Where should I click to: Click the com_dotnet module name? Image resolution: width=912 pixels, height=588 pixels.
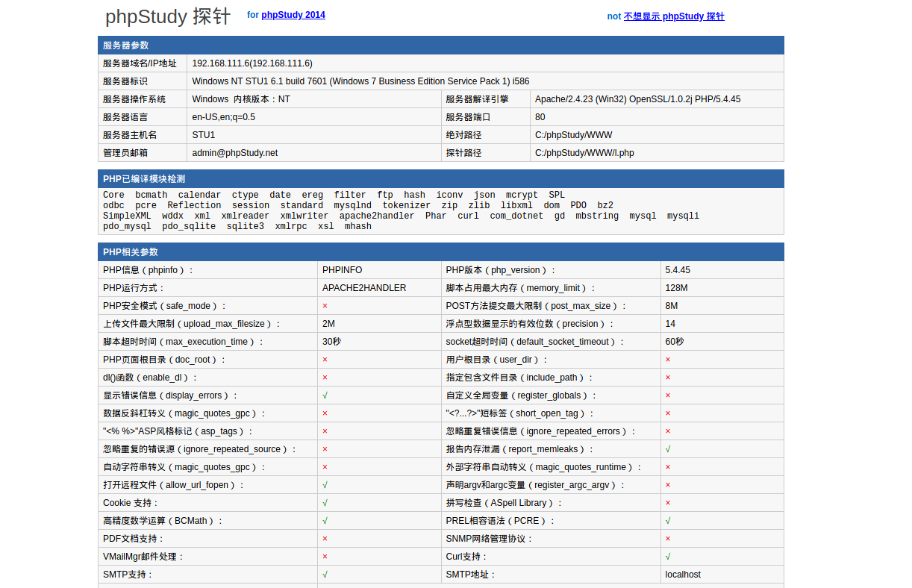(x=517, y=216)
